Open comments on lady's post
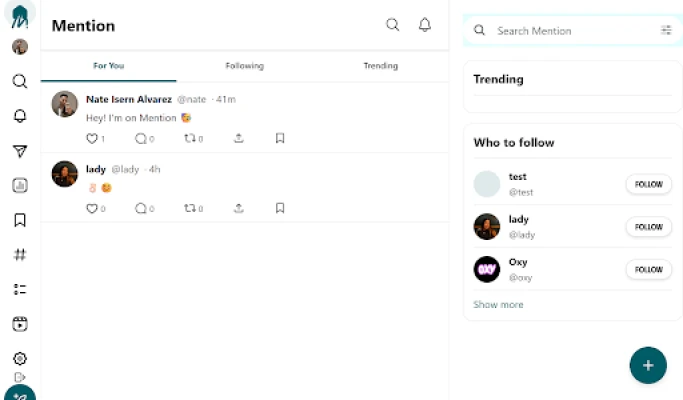Image resolution: width=683 pixels, height=400 pixels. tap(141, 208)
